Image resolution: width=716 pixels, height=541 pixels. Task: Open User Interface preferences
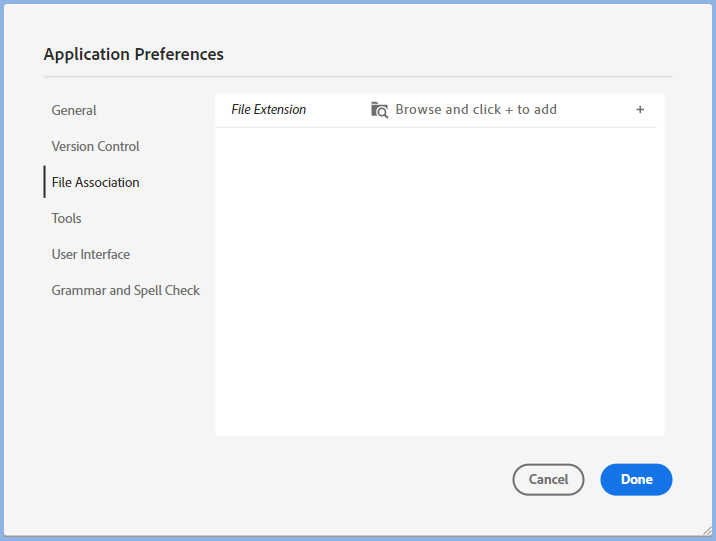(91, 254)
